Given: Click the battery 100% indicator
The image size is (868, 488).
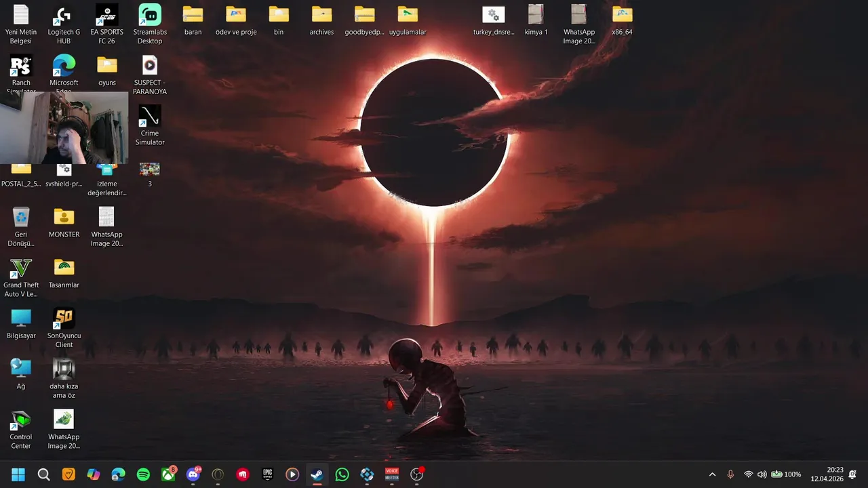Looking at the screenshot, I should (x=786, y=474).
